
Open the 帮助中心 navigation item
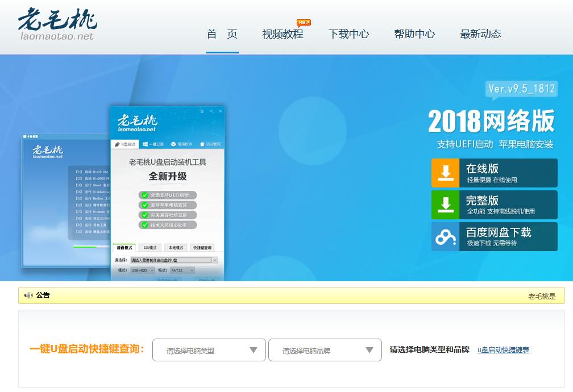414,34
